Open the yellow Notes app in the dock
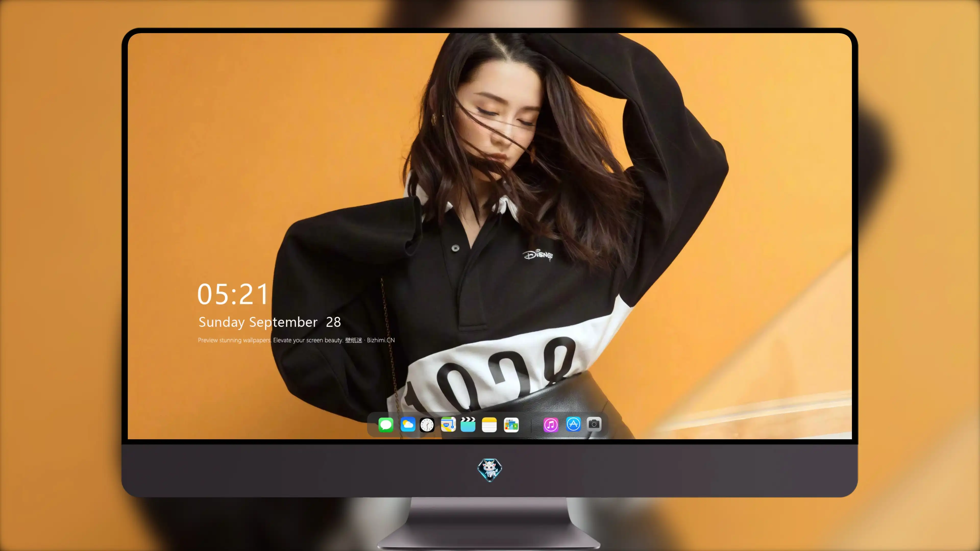The image size is (980, 551). click(489, 425)
